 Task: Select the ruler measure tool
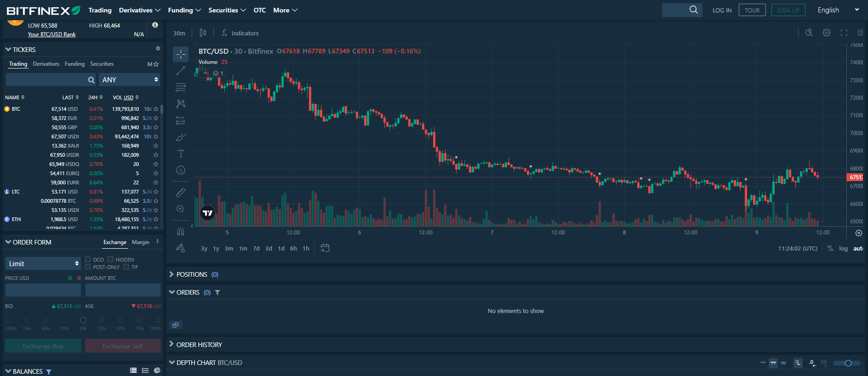pos(181,193)
